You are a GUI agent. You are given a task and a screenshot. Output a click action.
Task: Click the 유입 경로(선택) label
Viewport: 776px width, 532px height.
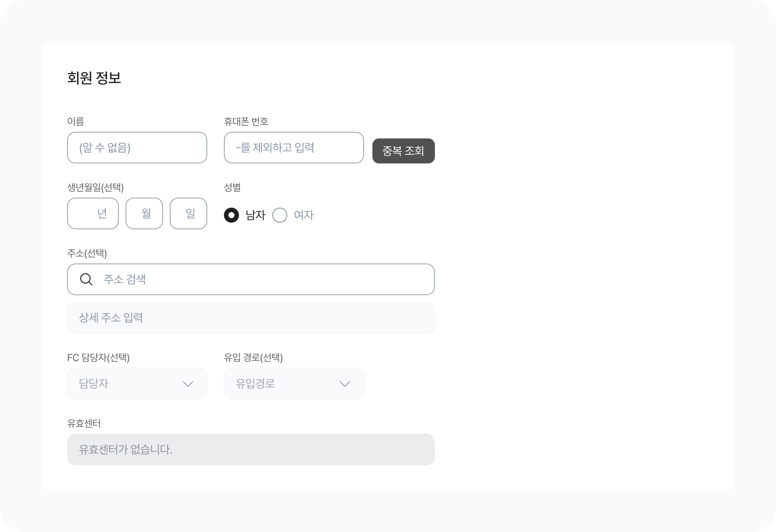pyautogui.click(x=253, y=358)
